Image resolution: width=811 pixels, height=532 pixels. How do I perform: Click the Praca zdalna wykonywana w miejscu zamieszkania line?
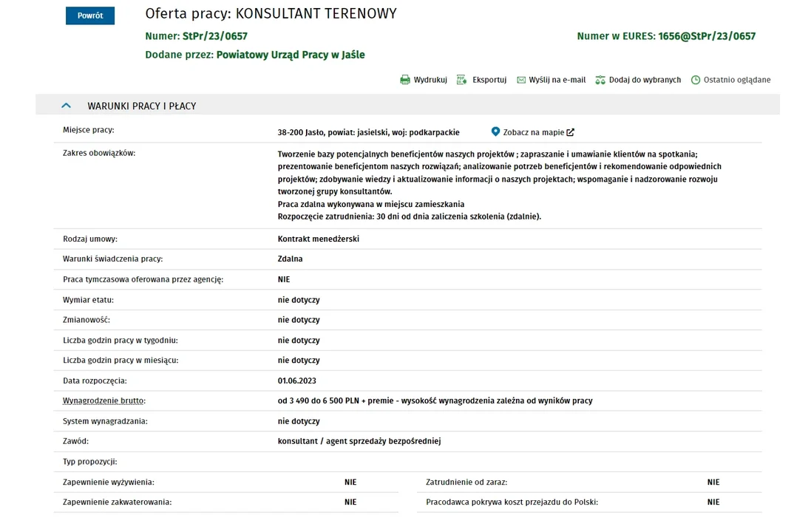tap(371, 204)
